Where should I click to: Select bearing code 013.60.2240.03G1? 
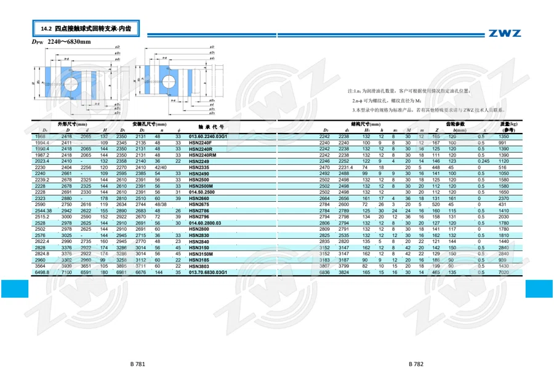[x=208, y=137]
